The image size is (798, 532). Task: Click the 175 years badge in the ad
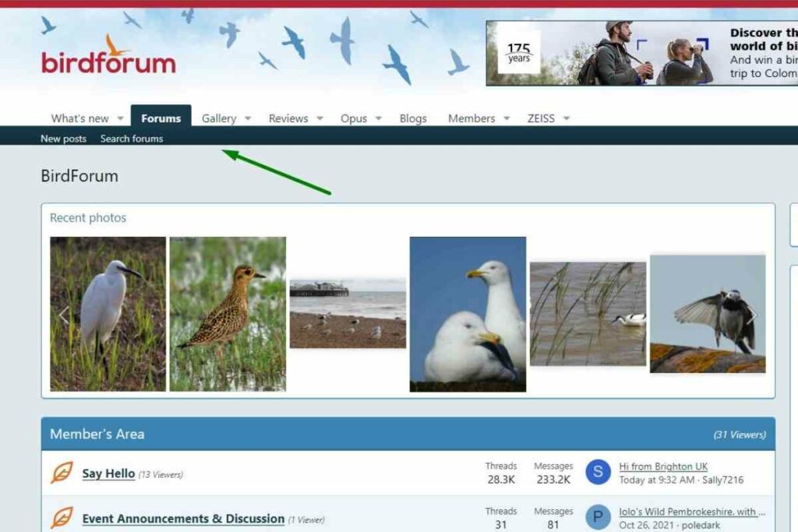[x=517, y=51]
